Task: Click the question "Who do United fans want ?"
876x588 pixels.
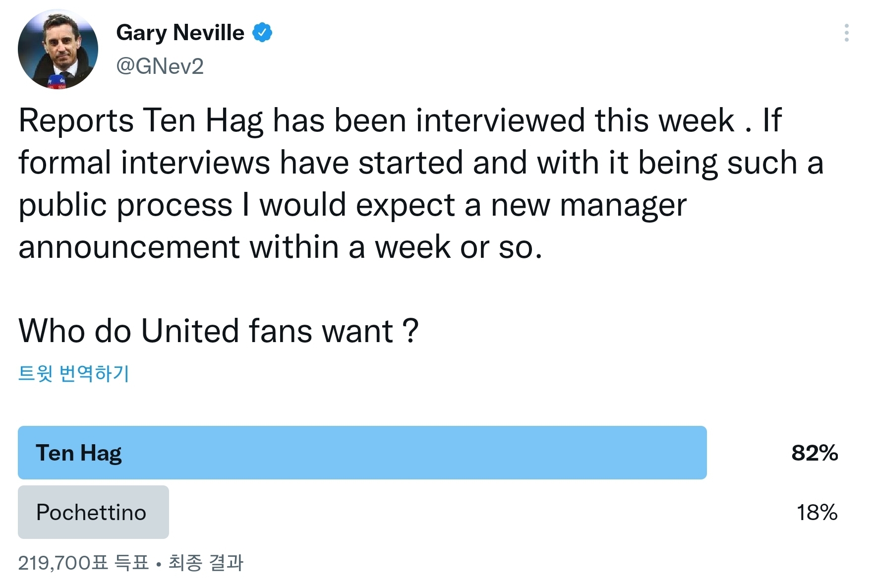Action: (218, 331)
